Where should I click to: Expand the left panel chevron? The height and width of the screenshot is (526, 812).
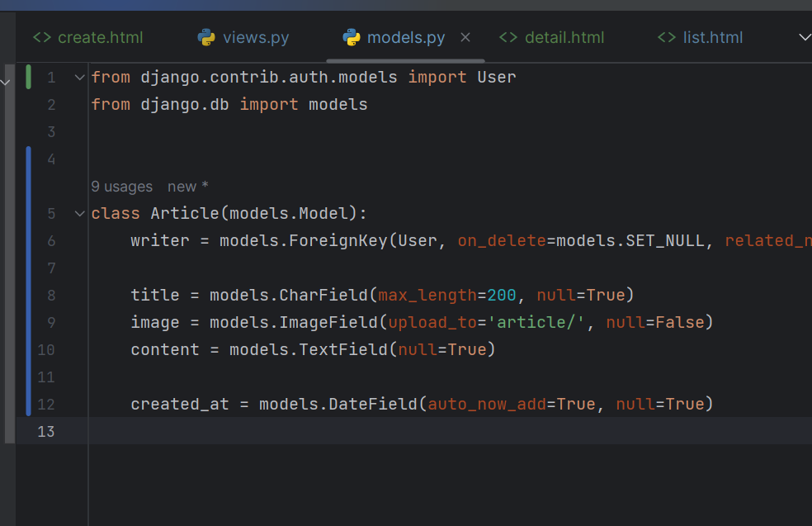(x=5, y=83)
